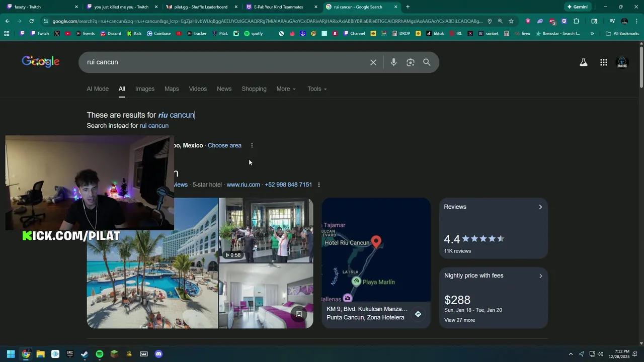Switch to the pilat.gg Shuffle Leaderboard tab
This screenshot has width=644, height=362.
pyautogui.click(x=201, y=7)
